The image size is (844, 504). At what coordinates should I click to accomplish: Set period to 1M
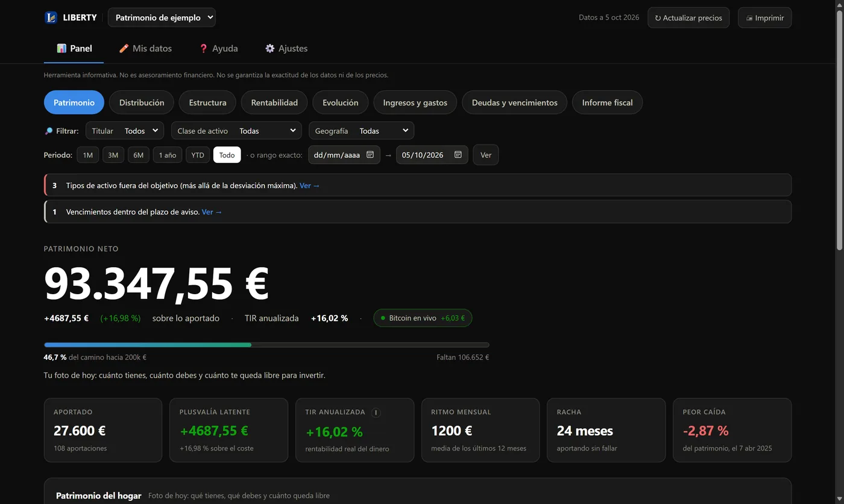click(88, 155)
